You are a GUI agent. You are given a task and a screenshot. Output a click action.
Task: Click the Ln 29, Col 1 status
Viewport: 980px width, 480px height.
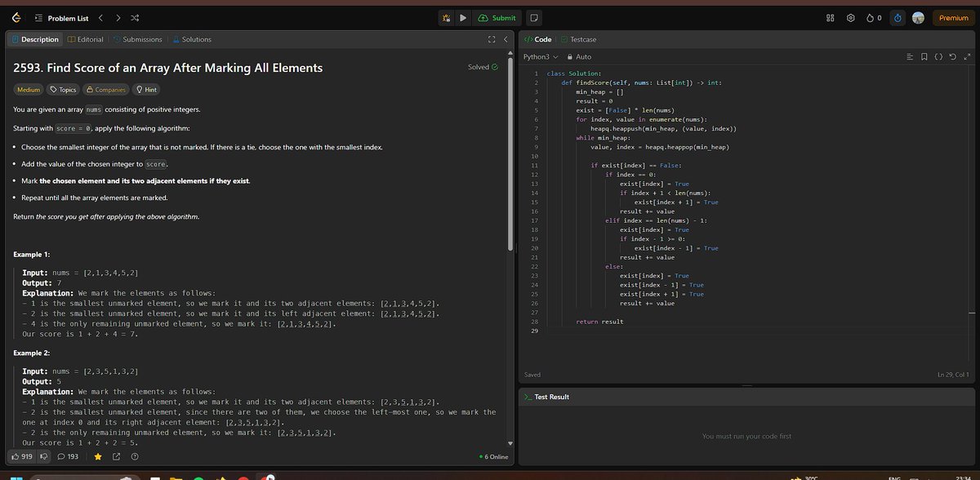pyautogui.click(x=954, y=375)
